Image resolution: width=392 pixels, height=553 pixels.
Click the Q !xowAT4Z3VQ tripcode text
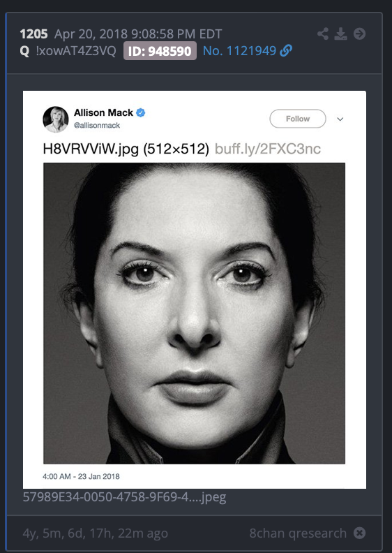click(x=68, y=51)
